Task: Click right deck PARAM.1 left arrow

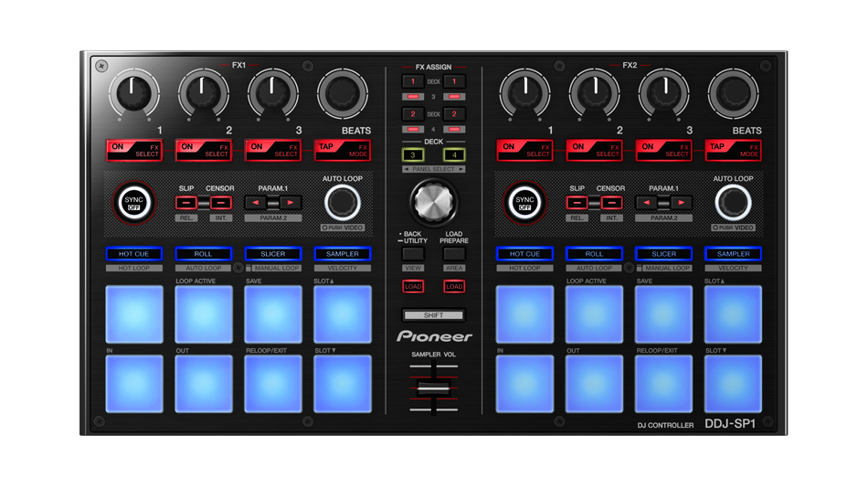Action: [648, 202]
